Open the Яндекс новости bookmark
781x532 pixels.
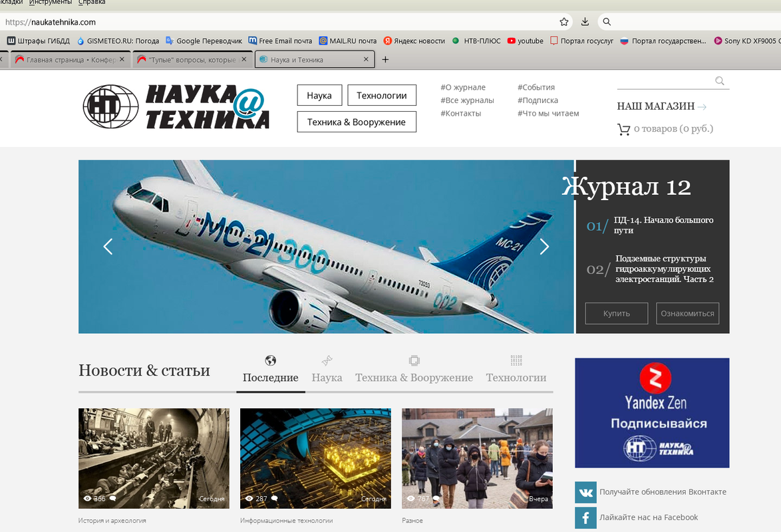click(414, 41)
